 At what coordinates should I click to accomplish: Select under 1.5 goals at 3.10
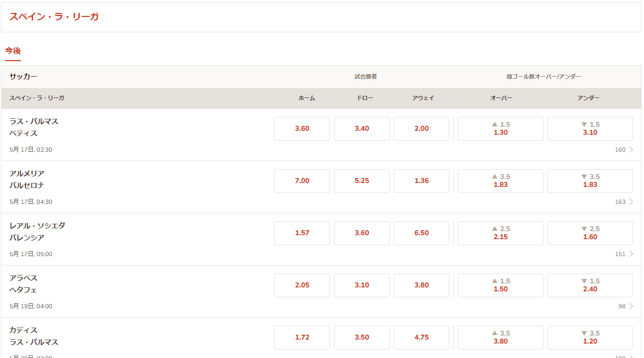click(590, 129)
